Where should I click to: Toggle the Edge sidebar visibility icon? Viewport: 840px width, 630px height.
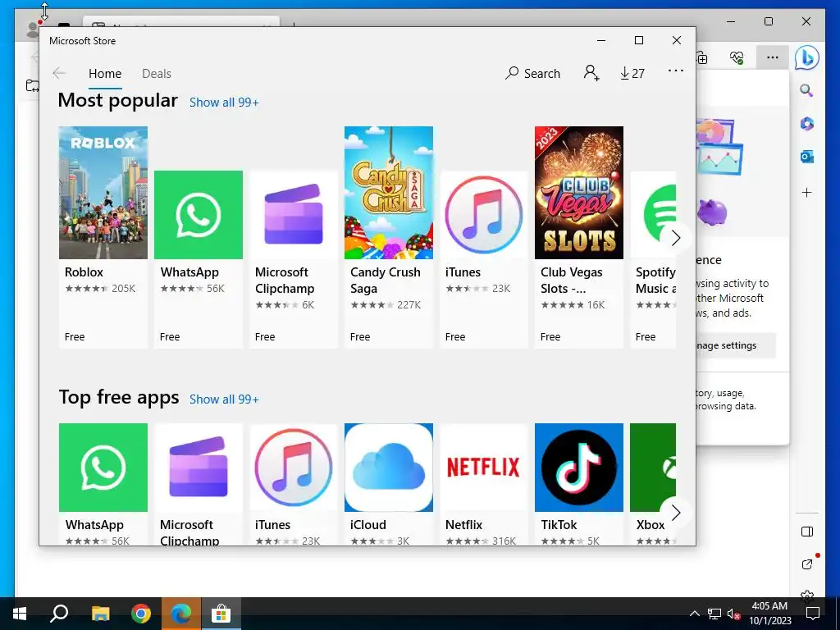(807, 532)
